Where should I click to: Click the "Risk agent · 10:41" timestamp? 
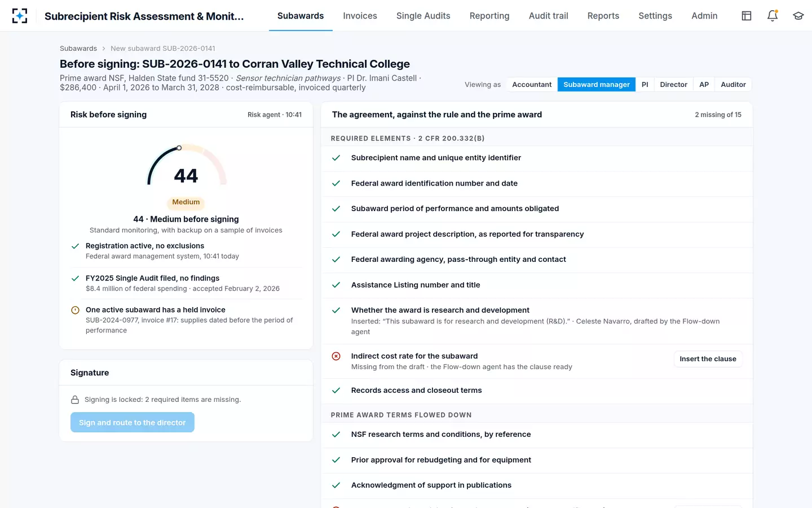pos(275,115)
